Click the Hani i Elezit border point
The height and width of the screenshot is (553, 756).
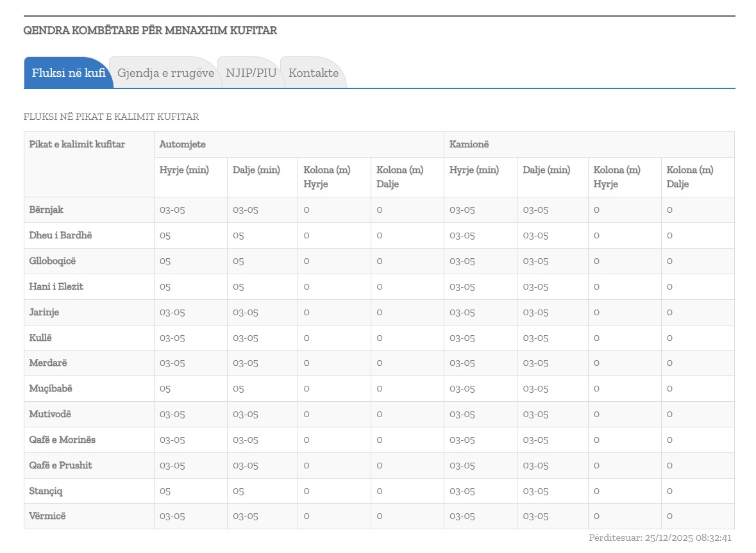tap(56, 287)
